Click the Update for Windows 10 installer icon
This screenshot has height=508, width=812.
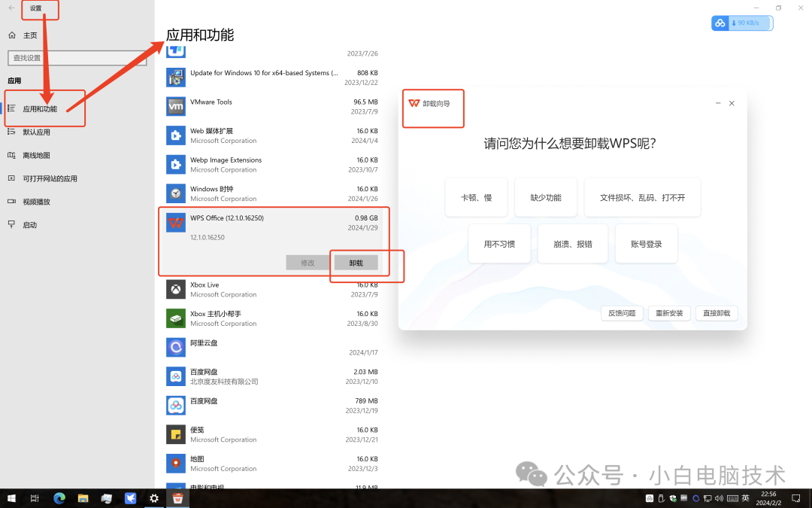pos(176,78)
